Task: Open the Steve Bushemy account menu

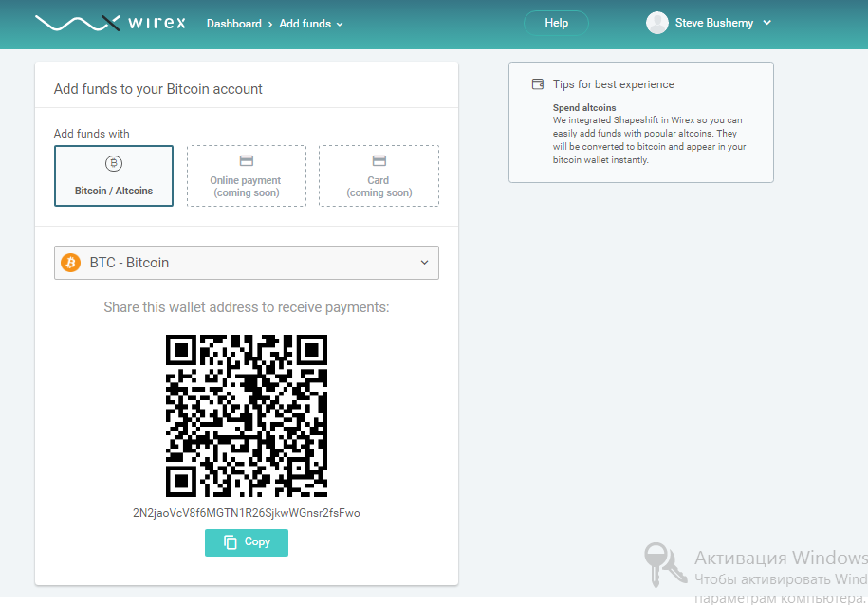Action: point(709,23)
